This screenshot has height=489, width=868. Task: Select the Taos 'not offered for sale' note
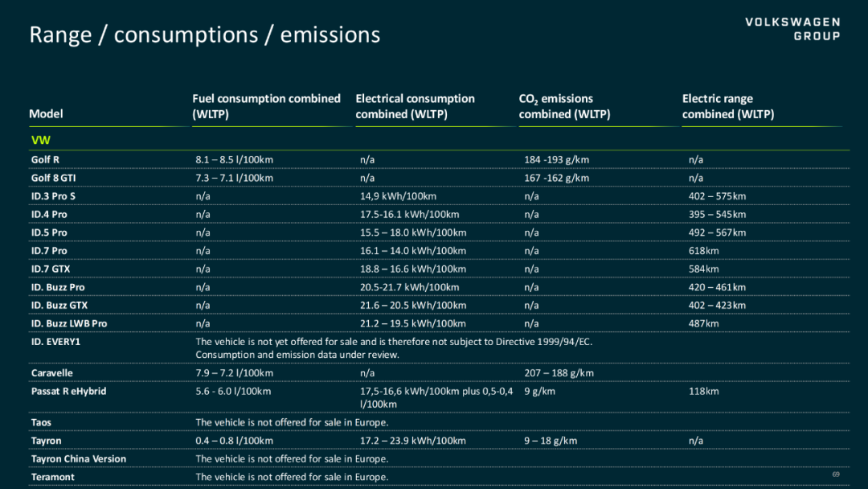coord(292,422)
